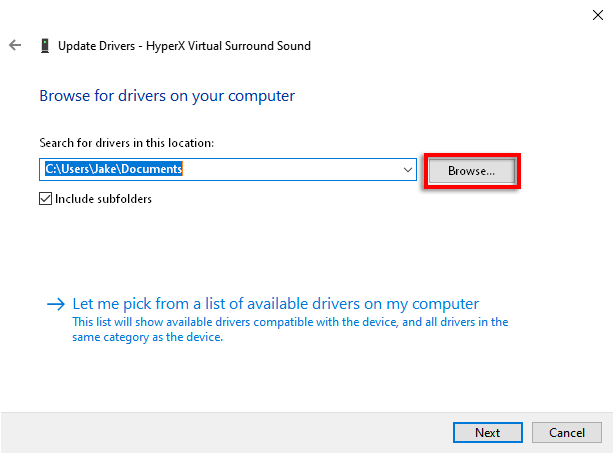Viewport: 614px width, 454px height.
Task: Click the gray footer bar left of Next
Action: pyautogui.click(x=220, y=432)
